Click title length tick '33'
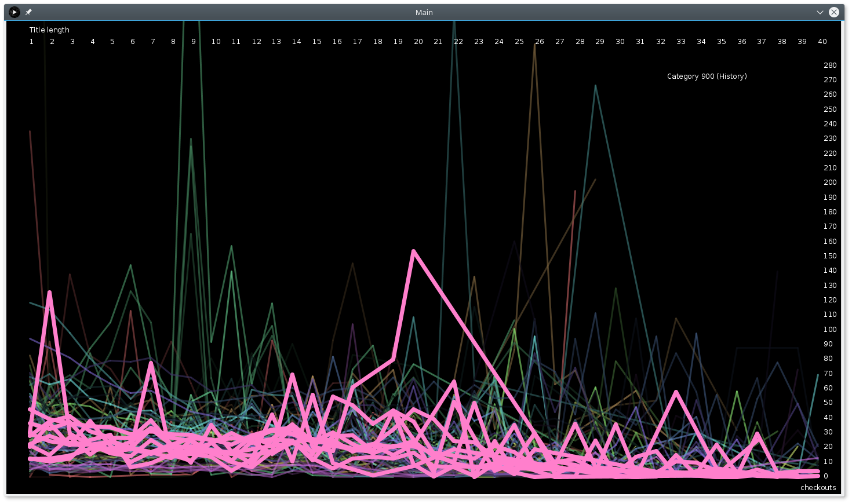852x504 pixels. pyautogui.click(x=681, y=42)
